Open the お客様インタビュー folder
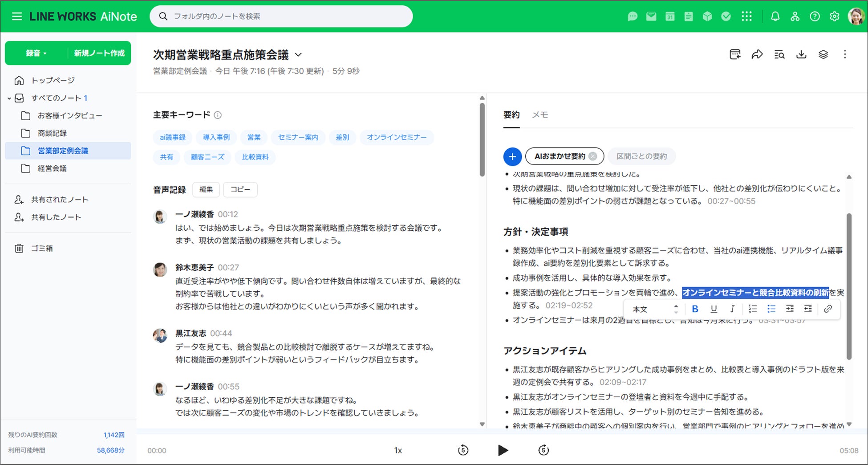The width and height of the screenshot is (868, 465). [x=70, y=115]
